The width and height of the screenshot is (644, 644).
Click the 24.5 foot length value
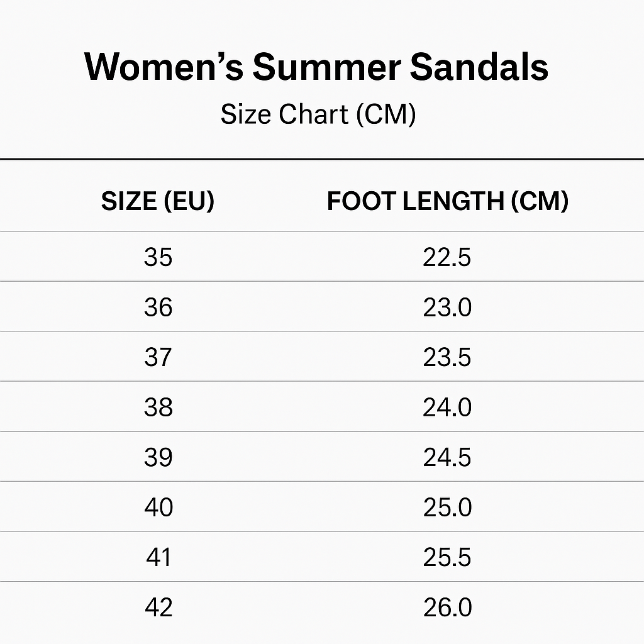(447, 457)
